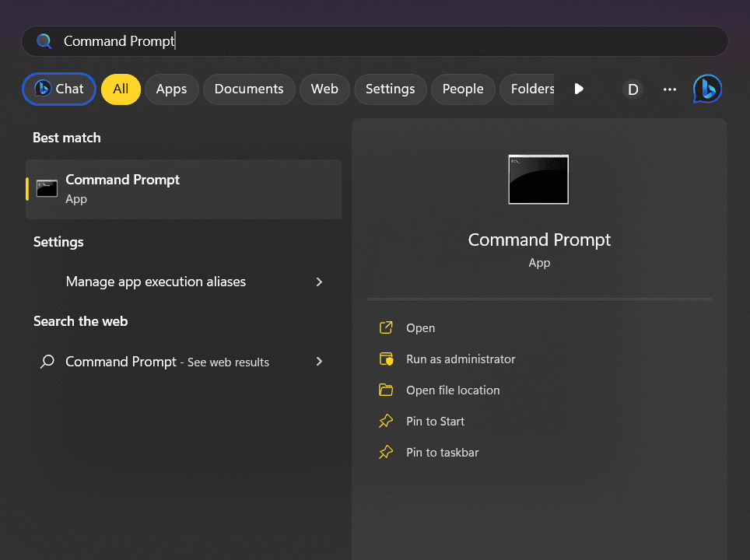Switch to the Apps filter tab
This screenshot has height=560, width=750.
171,89
